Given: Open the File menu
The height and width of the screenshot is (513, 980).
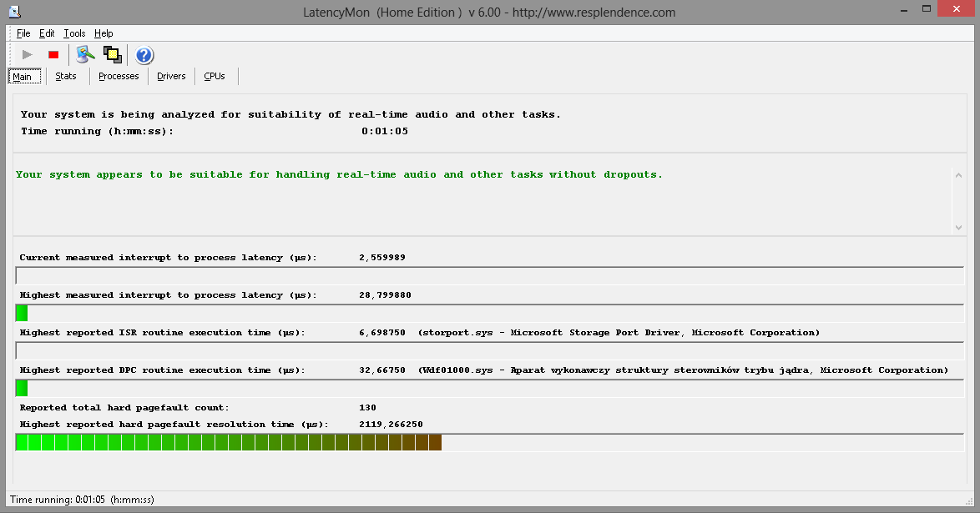Looking at the screenshot, I should pos(23,33).
